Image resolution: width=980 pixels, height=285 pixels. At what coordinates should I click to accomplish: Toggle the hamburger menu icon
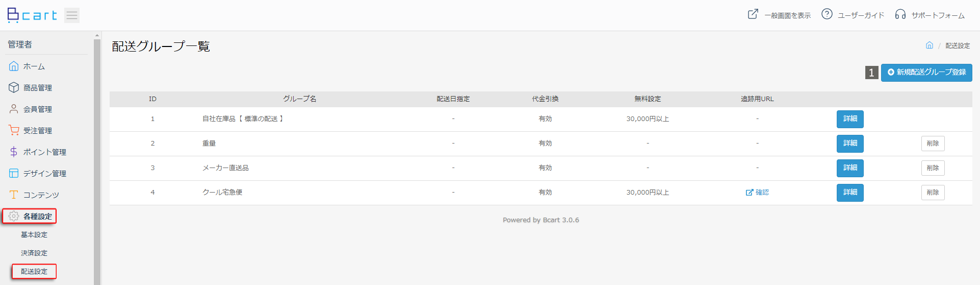tap(72, 15)
